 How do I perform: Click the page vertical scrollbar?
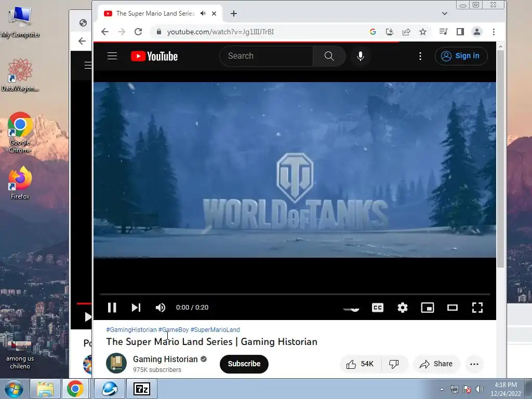[500, 158]
